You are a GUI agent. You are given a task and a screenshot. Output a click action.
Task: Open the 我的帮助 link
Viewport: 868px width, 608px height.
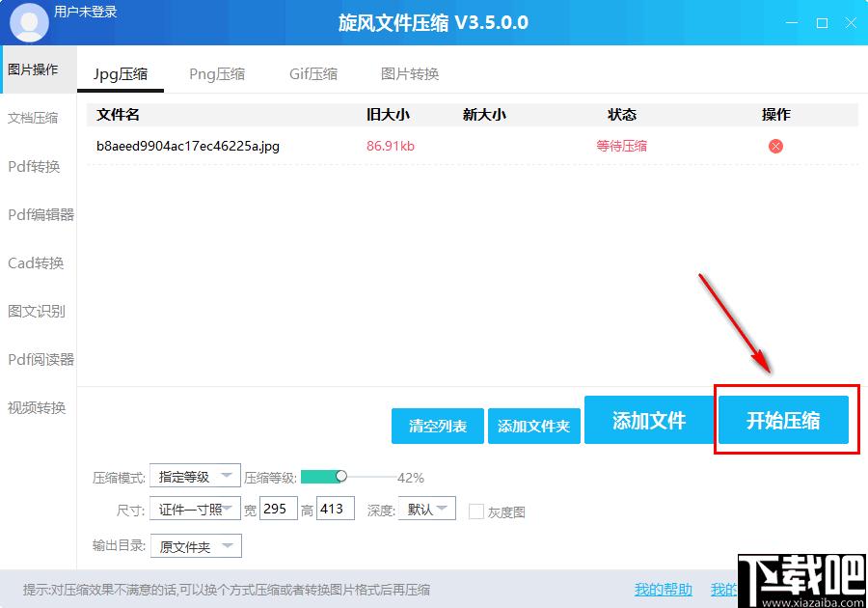664,589
